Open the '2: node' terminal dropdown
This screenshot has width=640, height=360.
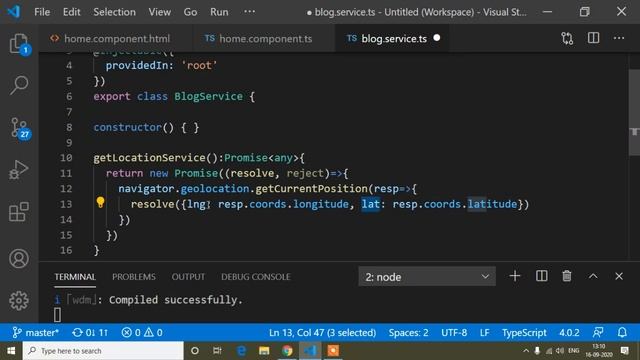427,276
